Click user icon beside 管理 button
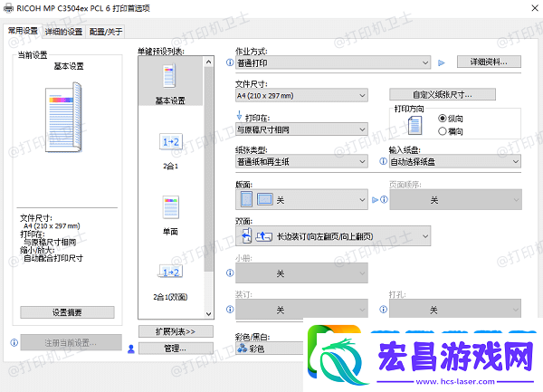Viewport: 543px width, 392px height. click(x=131, y=349)
